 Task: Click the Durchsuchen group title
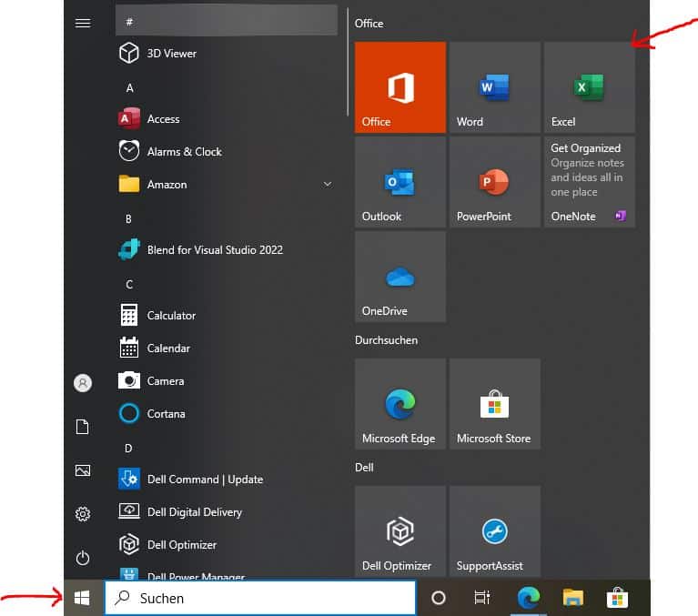[x=387, y=340]
